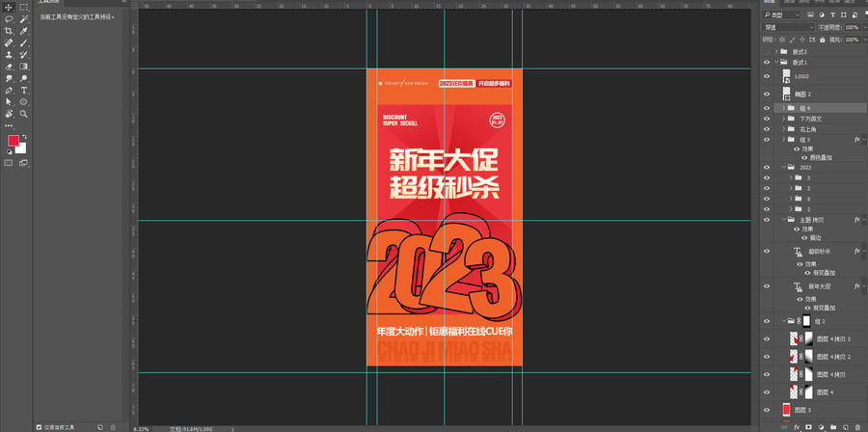Click the 填充 100% fill field
The image size is (868, 432).
(854, 40)
